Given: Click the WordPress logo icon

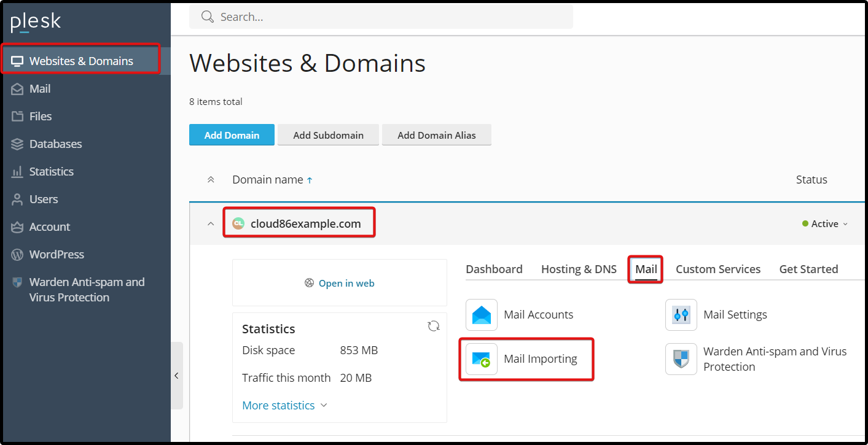Looking at the screenshot, I should [x=17, y=255].
